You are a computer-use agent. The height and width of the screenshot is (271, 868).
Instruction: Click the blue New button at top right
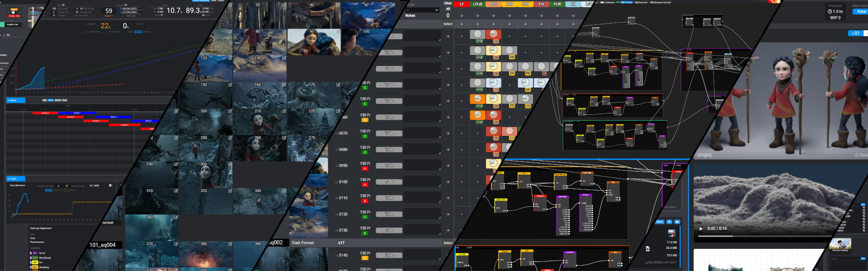coord(861,12)
